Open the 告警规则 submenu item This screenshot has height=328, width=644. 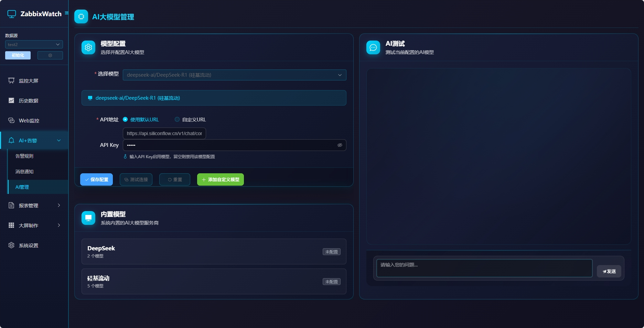pos(24,156)
